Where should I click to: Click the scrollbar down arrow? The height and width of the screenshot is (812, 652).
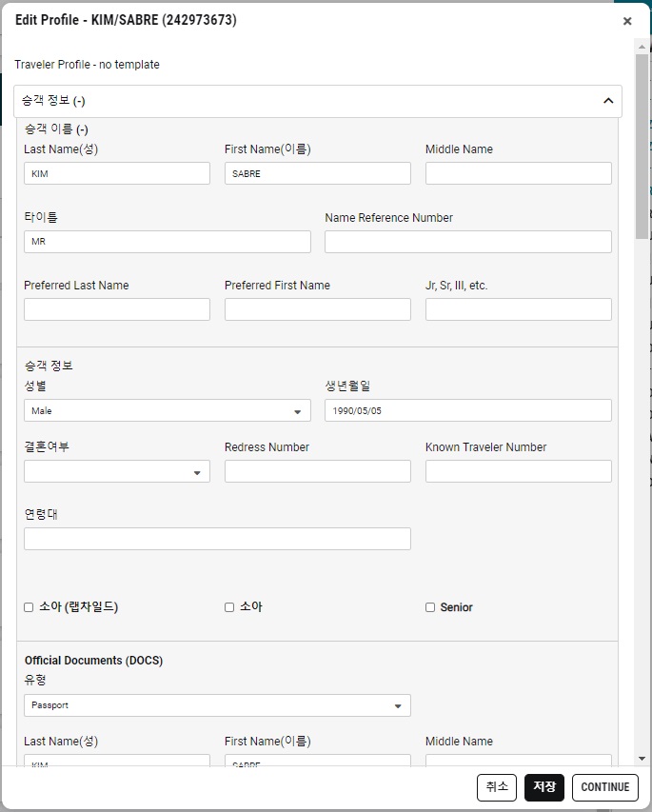coord(642,759)
